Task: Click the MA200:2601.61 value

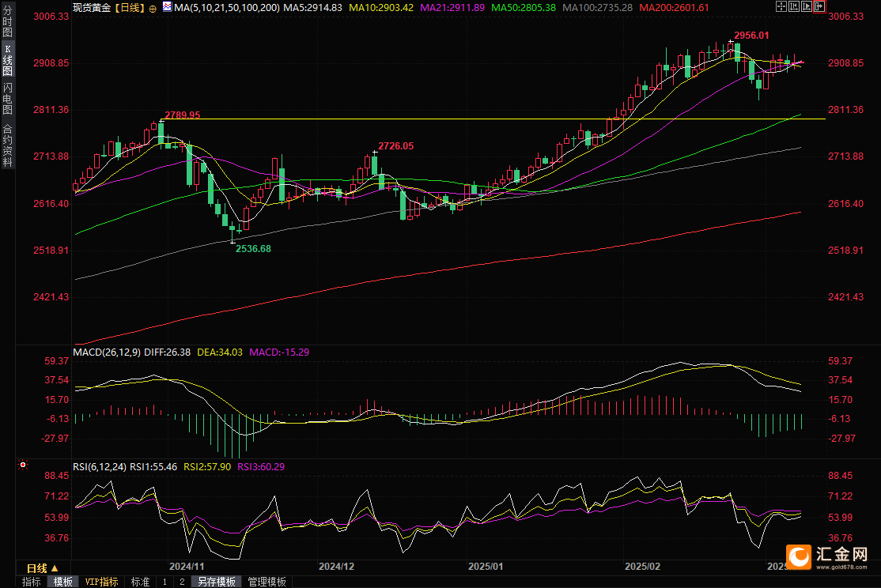Action: coord(675,8)
